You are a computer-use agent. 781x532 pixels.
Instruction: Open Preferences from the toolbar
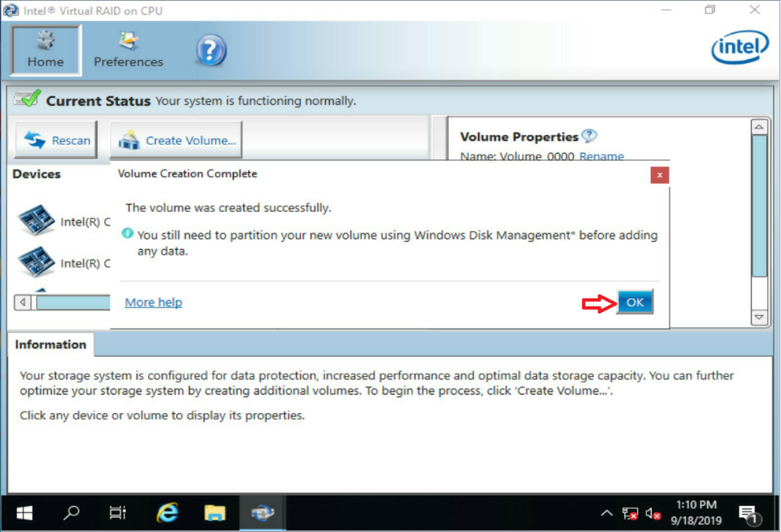click(x=129, y=50)
